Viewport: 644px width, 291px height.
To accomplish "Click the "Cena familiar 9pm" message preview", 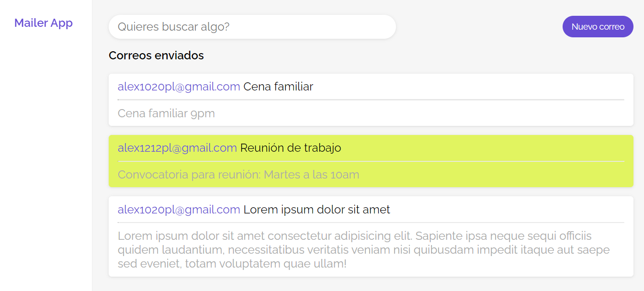I will [x=166, y=113].
